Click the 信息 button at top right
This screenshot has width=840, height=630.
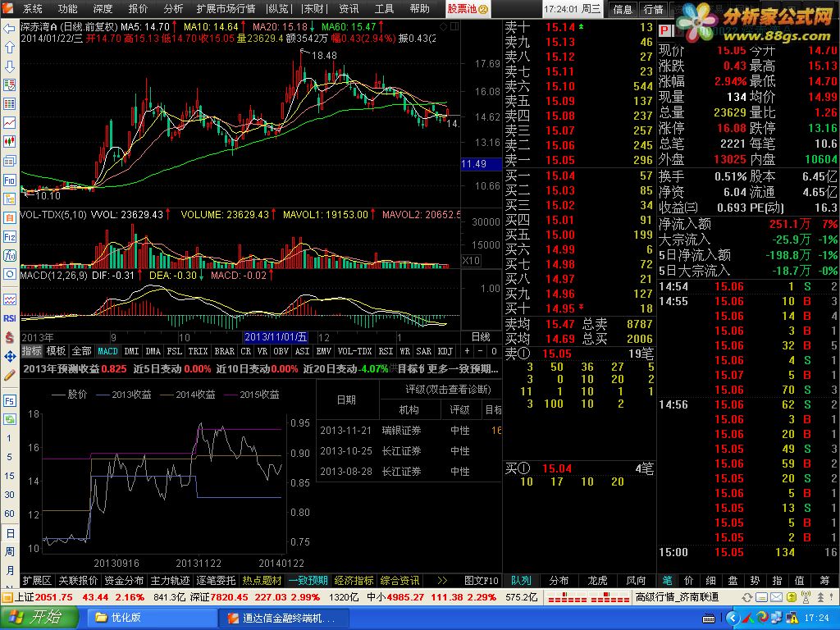click(623, 9)
